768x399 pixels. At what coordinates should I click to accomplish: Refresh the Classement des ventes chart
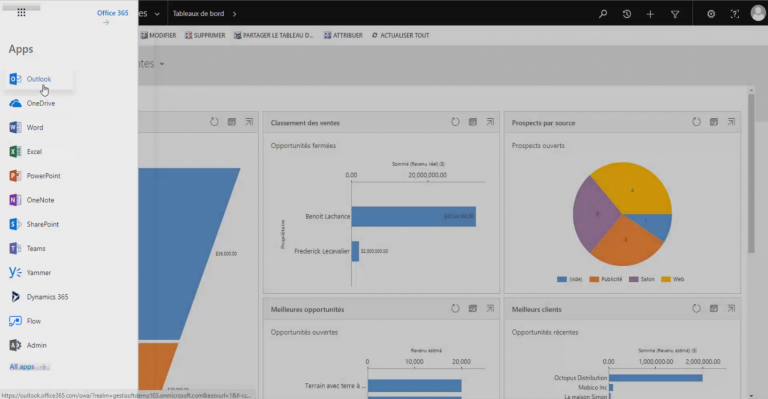point(455,122)
